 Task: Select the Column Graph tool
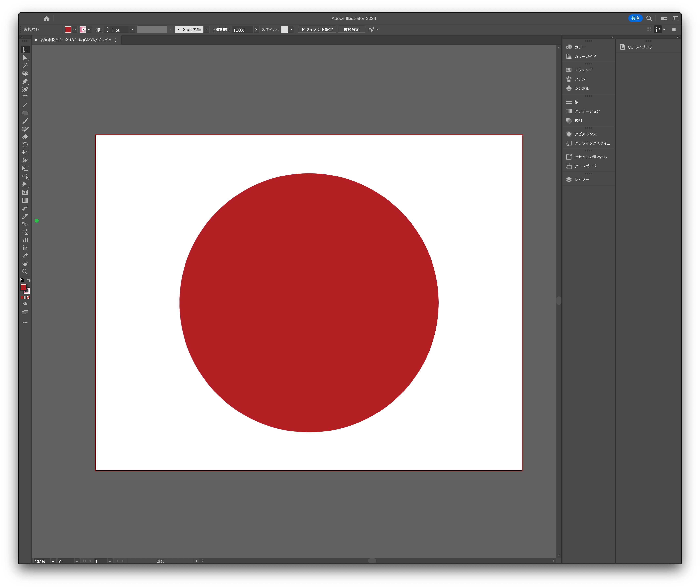(25, 240)
